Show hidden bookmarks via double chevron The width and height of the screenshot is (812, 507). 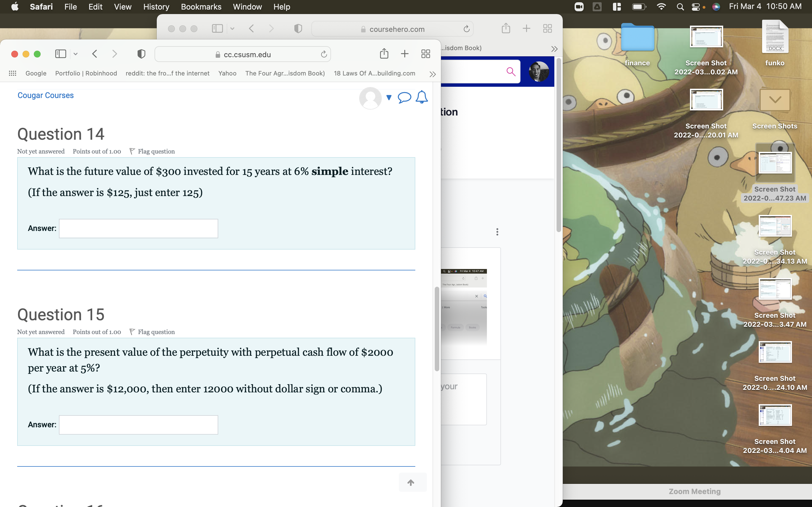click(433, 74)
